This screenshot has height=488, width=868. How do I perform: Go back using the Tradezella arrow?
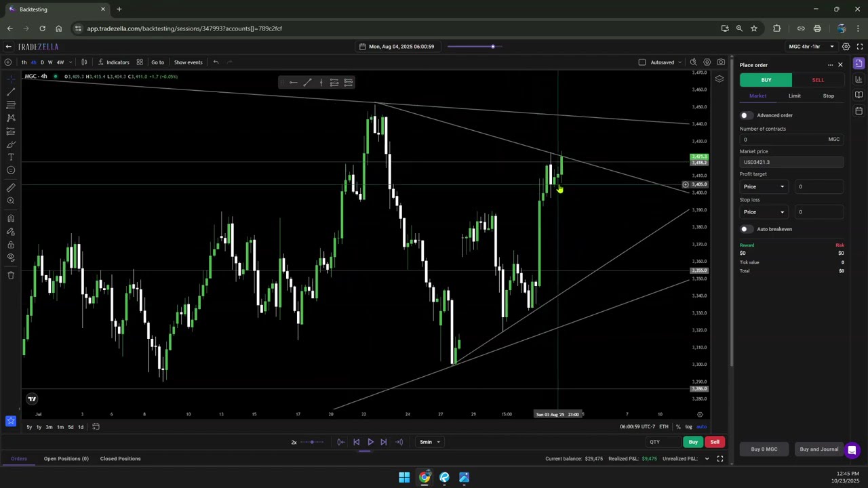pyautogui.click(x=8, y=47)
